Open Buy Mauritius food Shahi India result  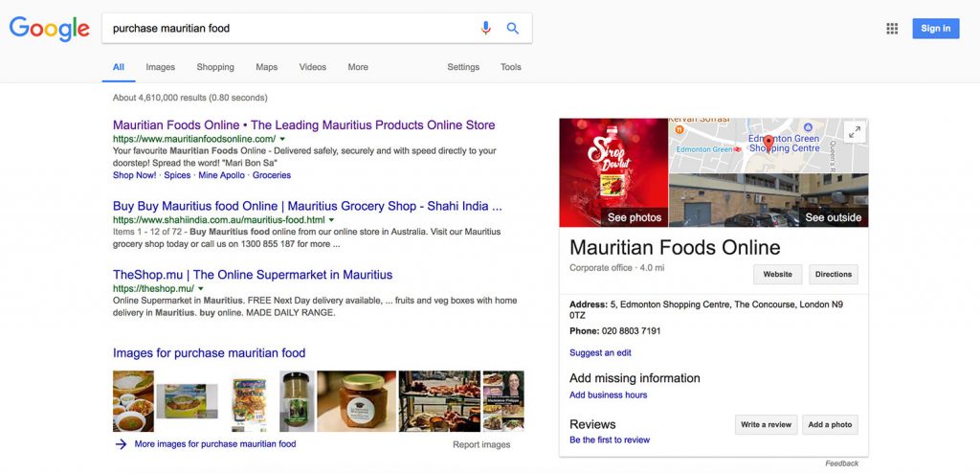click(307, 206)
